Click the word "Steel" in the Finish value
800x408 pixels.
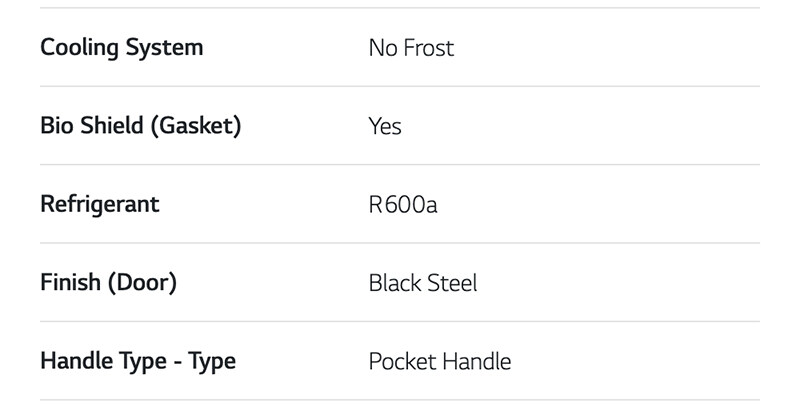(452, 283)
